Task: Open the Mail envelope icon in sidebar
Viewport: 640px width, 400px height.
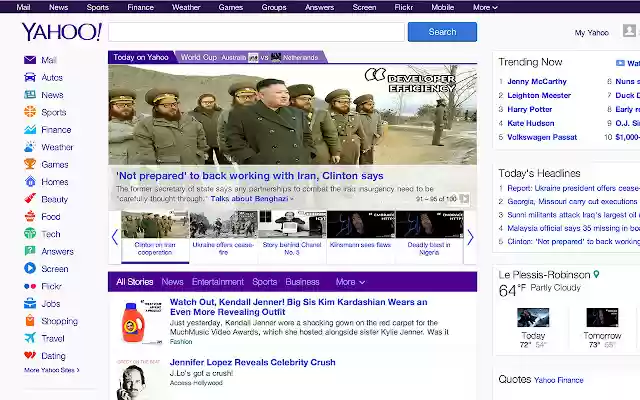Action: coord(30,60)
